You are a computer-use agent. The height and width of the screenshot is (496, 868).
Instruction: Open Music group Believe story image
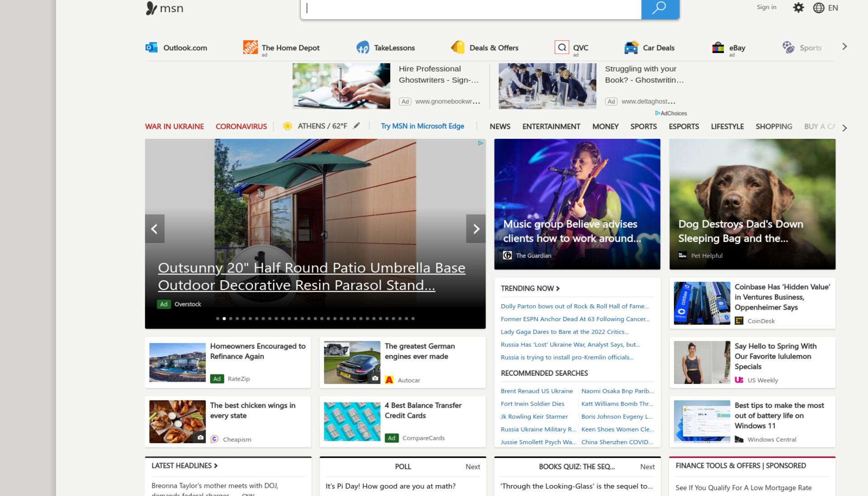(577, 204)
